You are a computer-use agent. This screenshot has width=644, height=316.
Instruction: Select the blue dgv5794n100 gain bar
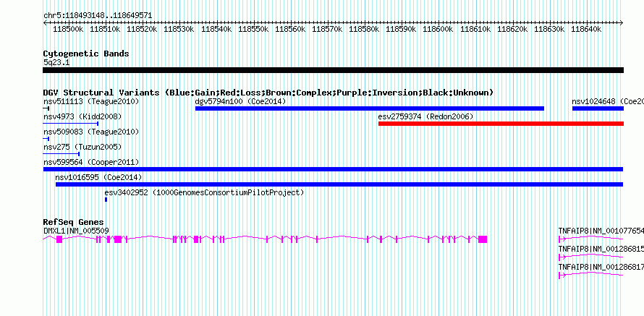coord(370,108)
